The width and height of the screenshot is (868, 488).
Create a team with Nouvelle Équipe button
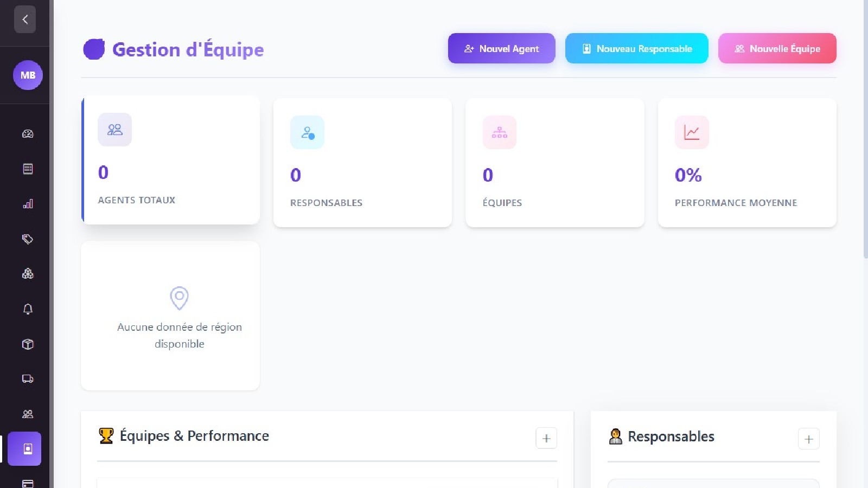pyautogui.click(x=777, y=49)
